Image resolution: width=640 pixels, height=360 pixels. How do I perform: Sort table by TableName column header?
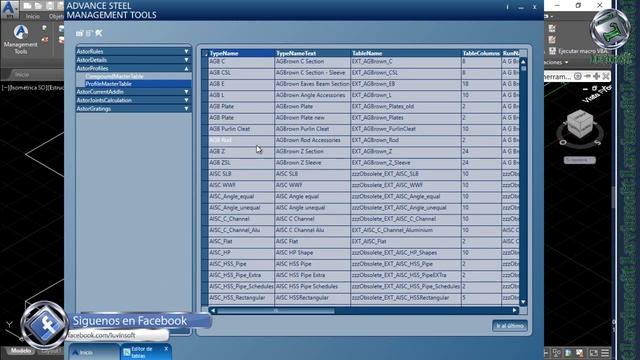[x=406, y=53]
